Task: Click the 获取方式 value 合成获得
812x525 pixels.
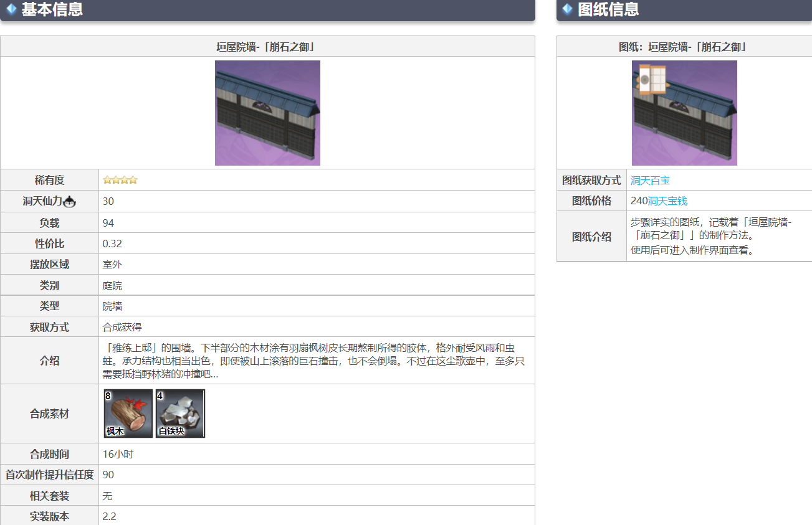Action: 122,327
